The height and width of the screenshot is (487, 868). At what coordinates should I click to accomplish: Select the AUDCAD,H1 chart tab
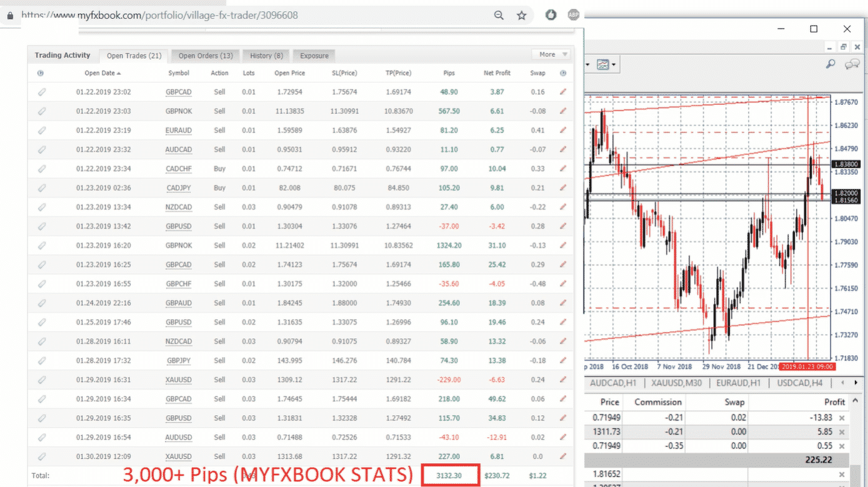pos(613,383)
